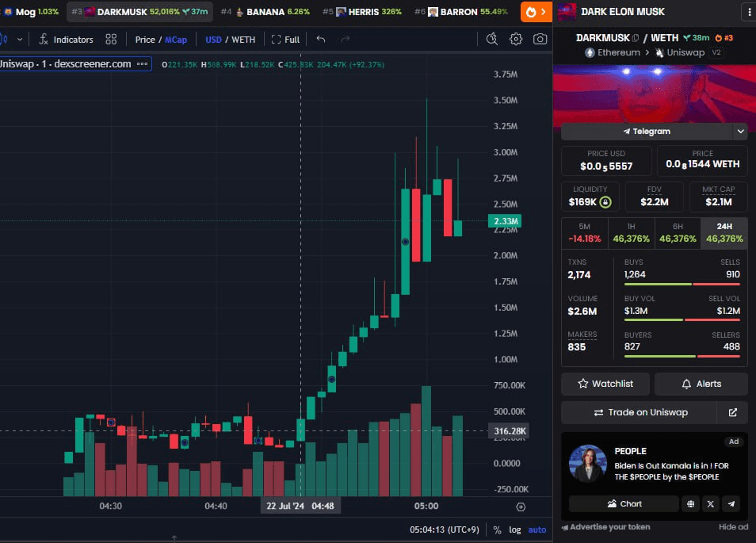Select the 1H timeframe stats tab
756x543 pixels.
coord(631,233)
